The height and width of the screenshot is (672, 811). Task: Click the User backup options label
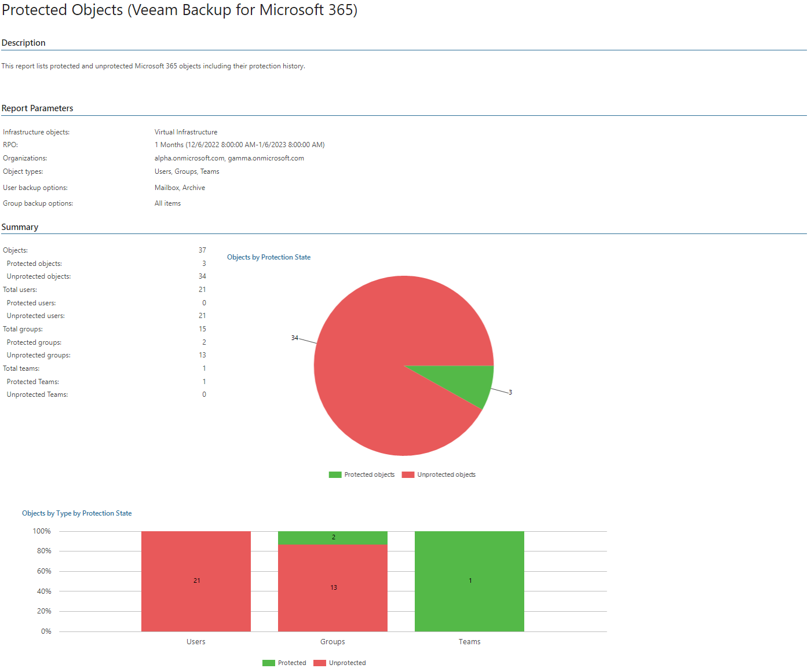tap(35, 188)
